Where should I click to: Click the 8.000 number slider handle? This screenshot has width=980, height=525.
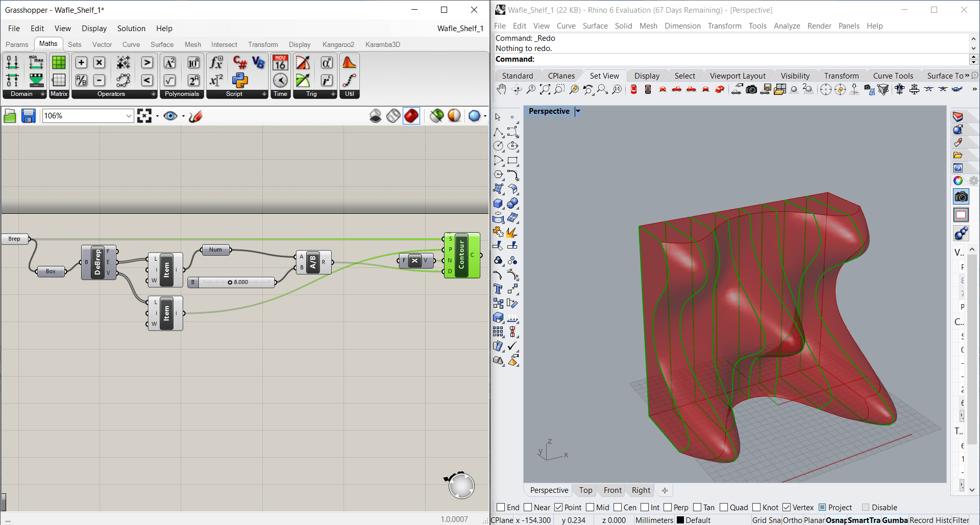pos(230,282)
